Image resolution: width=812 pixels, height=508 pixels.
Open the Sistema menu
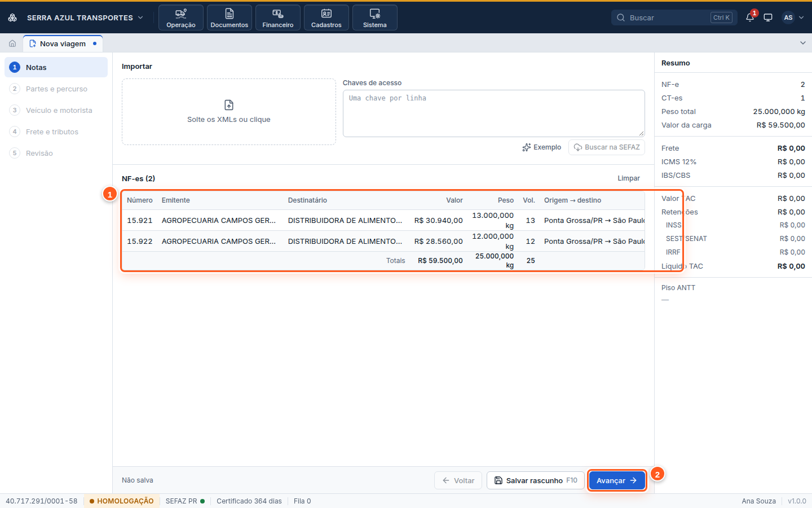point(375,17)
